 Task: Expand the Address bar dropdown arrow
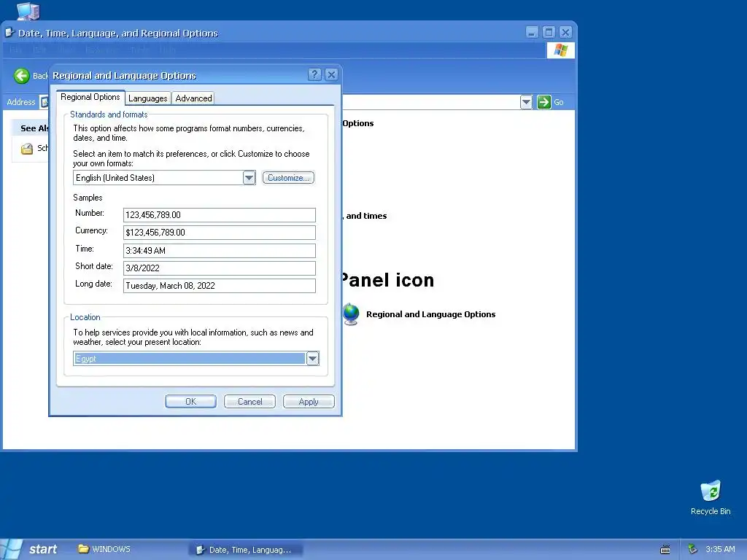tap(526, 102)
